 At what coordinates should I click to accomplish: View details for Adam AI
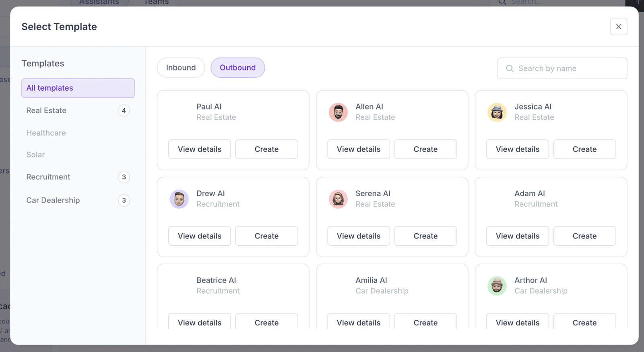(x=518, y=236)
